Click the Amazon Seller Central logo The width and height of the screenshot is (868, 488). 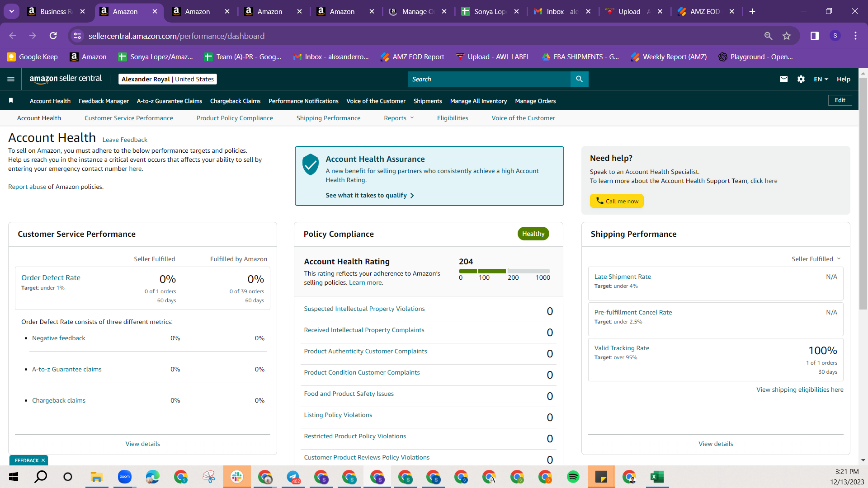tap(66, 79)
